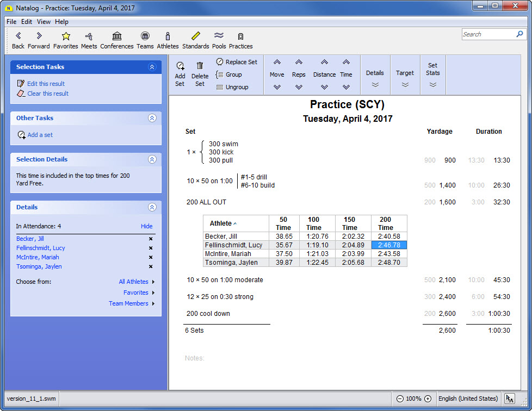Open the Conferences toolbar icon
Viewport: 532px width, 411px height.
[x=116, y=36]
